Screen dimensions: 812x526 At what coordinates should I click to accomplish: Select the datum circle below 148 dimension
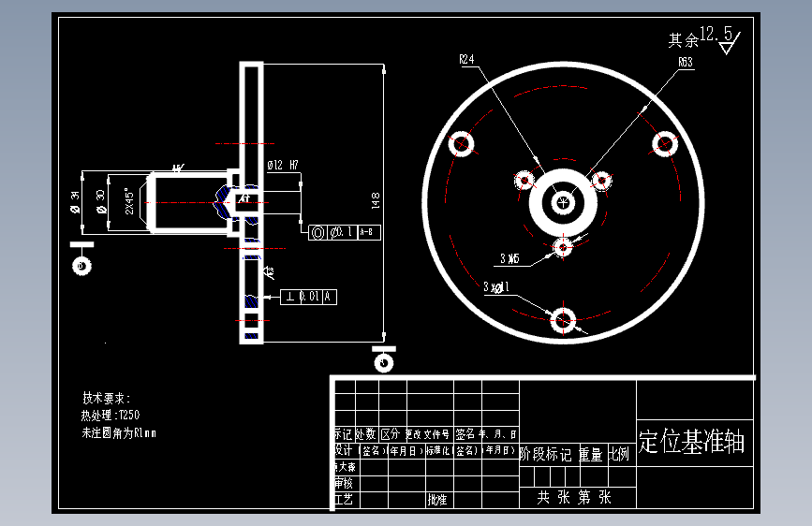click(x=384, y=363)
